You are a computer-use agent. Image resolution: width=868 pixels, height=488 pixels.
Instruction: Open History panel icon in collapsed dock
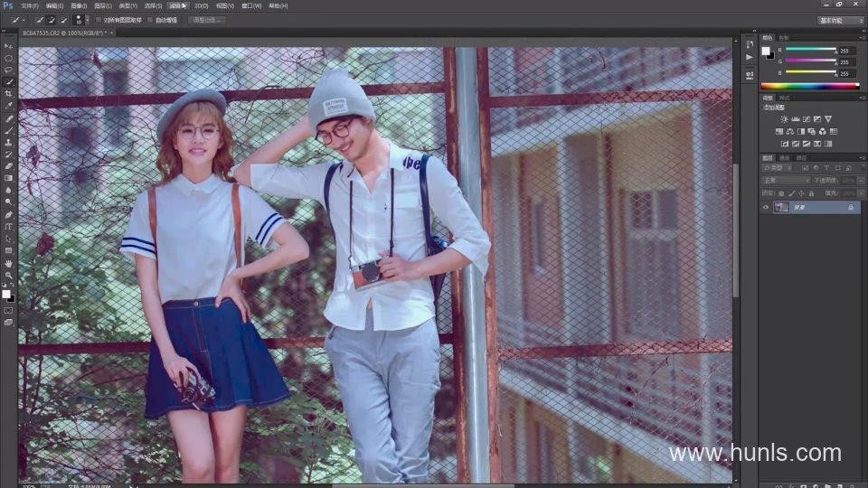point(749,43)
